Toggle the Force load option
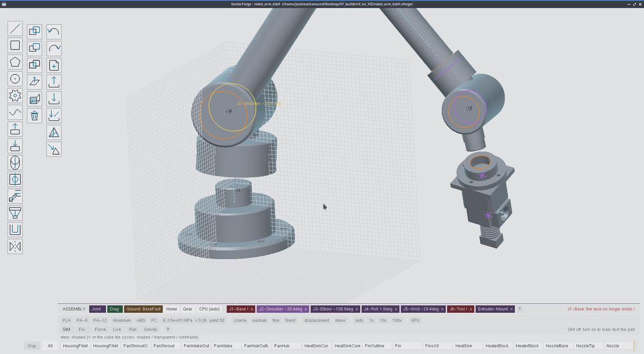 pos(100,329)
